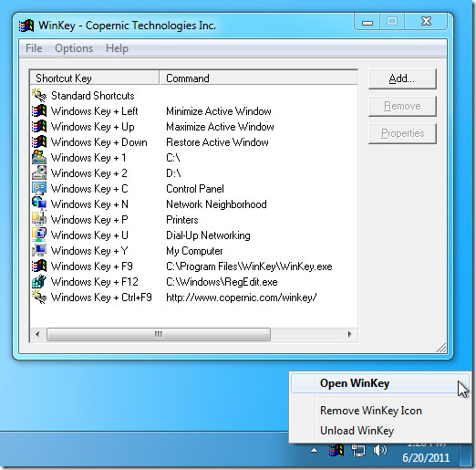The image size is (476, 470).
Task: Click the WinKey title bar application icon
Action: click(26, 26)
